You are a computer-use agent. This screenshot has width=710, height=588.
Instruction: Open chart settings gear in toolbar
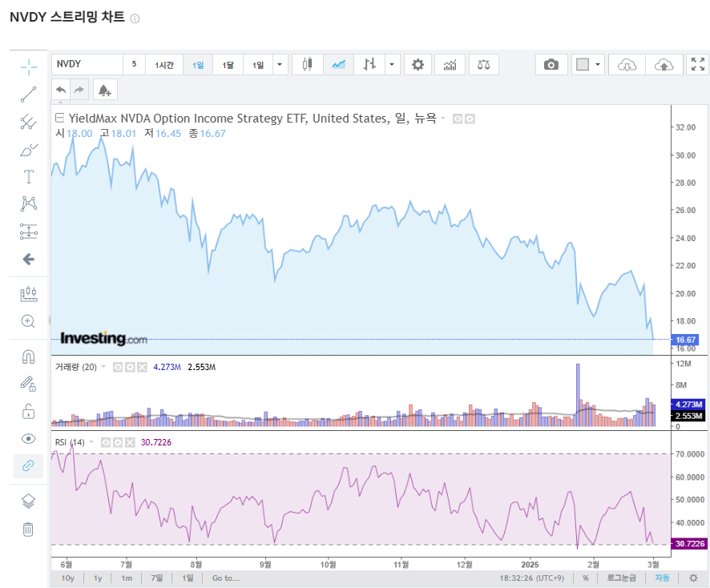coord(418,65)
